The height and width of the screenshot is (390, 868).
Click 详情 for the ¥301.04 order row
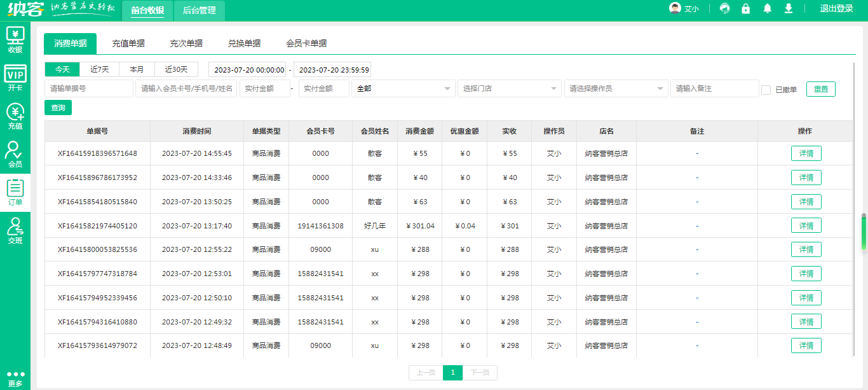pyautogui.click(x=806, y=226)
